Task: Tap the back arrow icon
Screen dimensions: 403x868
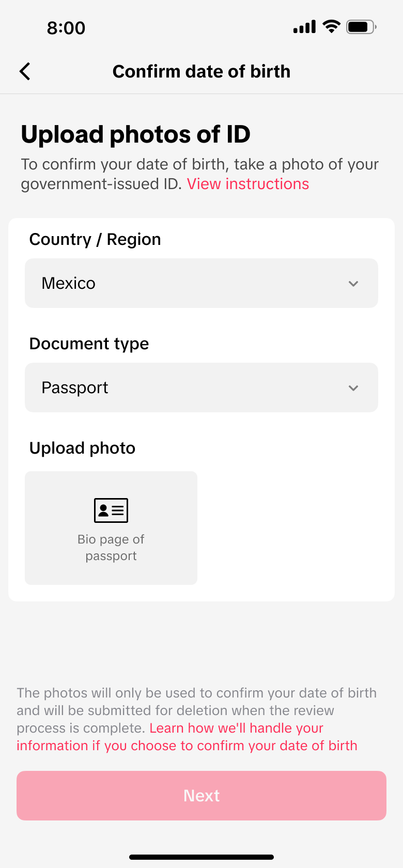Action: [x=25, y=71]
